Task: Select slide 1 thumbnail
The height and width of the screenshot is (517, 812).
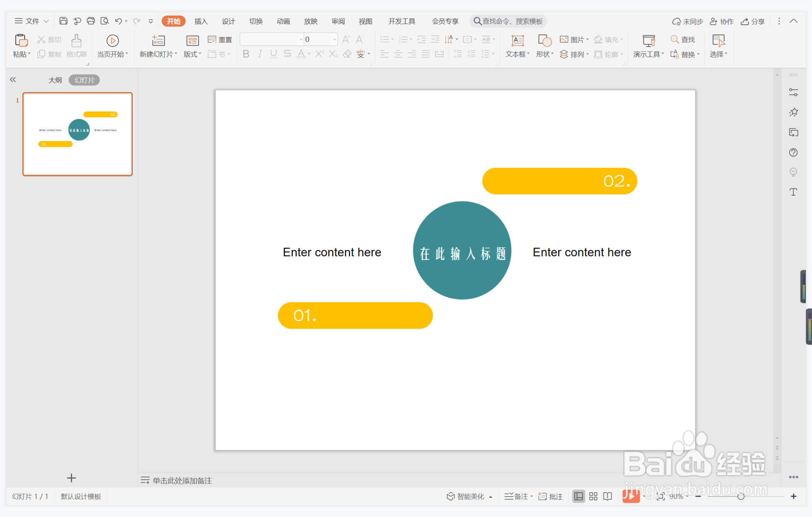Action: [78, 134]
